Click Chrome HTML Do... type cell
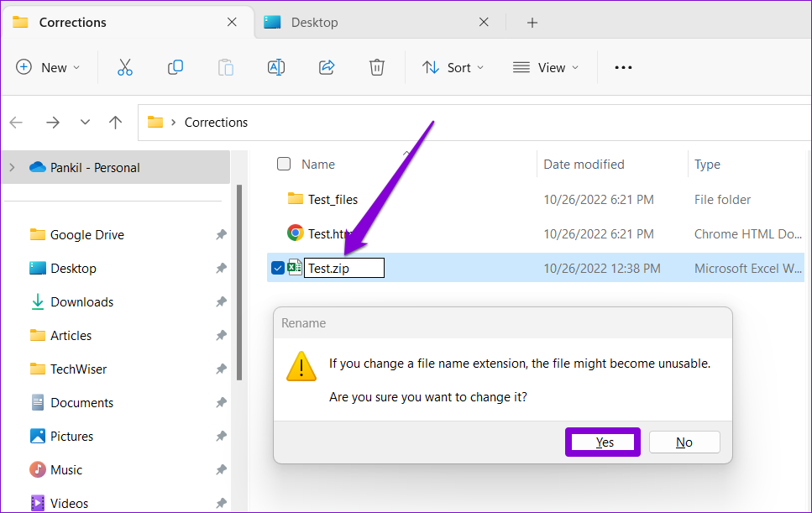Screen dimensions: 812x513 coord(748,234)
